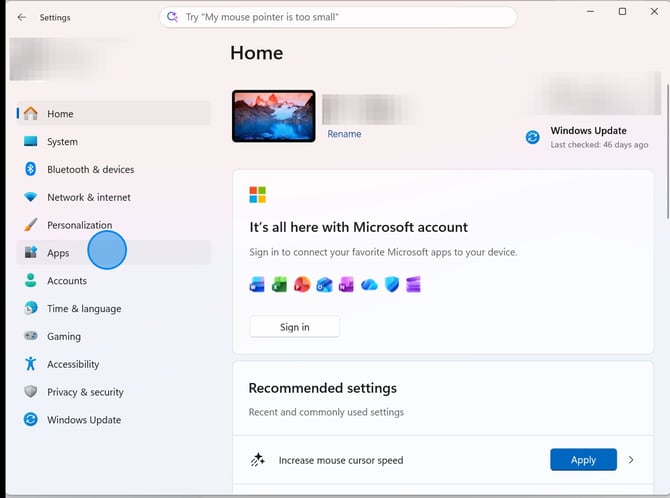The width and height of the screenshot is (670, 498).
Task: Click the PowerPoint app icon
Action: pos(302,284)
